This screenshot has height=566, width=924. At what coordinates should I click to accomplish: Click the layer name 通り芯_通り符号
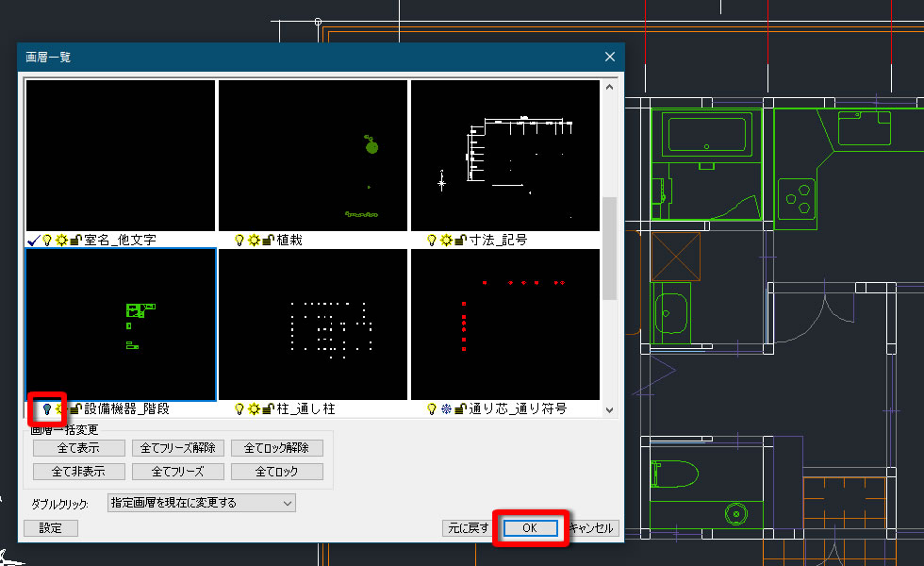click(518, 408)
